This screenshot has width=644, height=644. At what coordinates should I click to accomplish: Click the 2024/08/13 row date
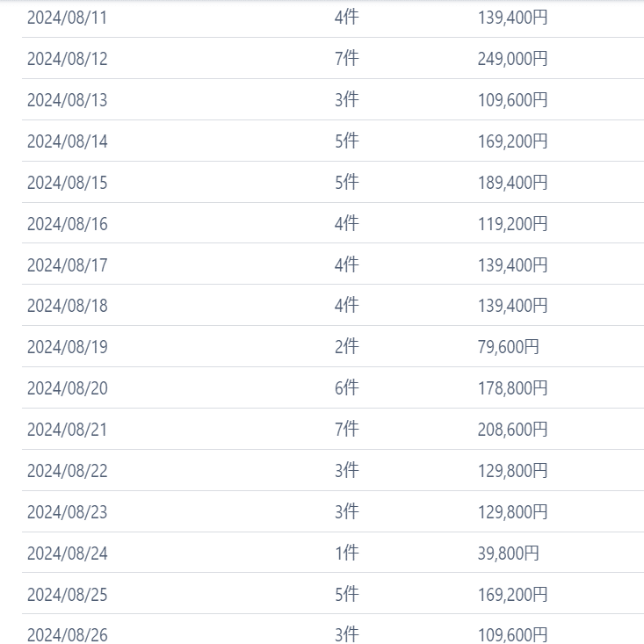click(67, 100)
